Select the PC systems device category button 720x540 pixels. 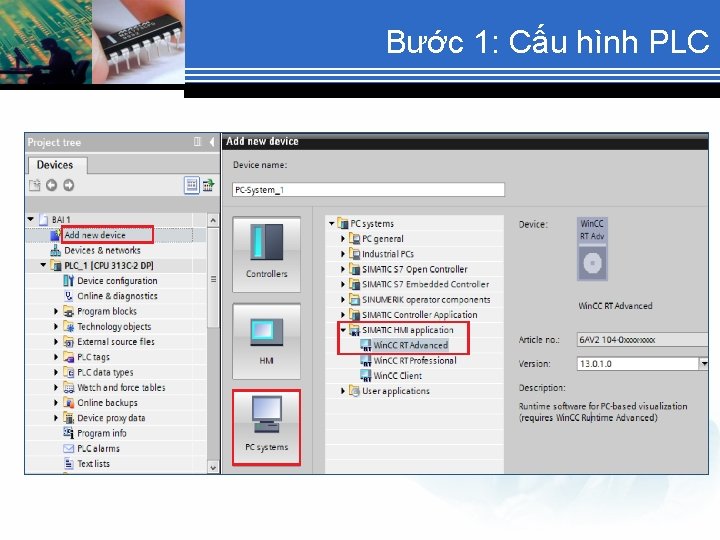[x=266, y=428]
